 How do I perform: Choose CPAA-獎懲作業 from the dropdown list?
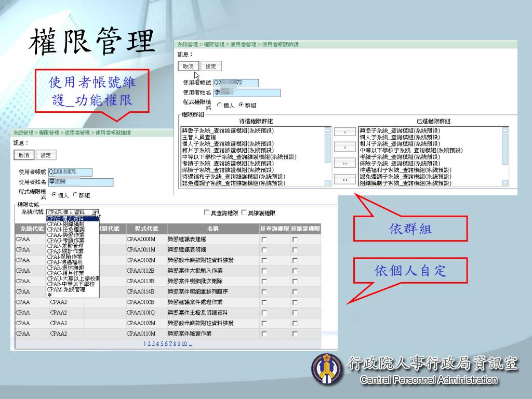tap(73, 235)
